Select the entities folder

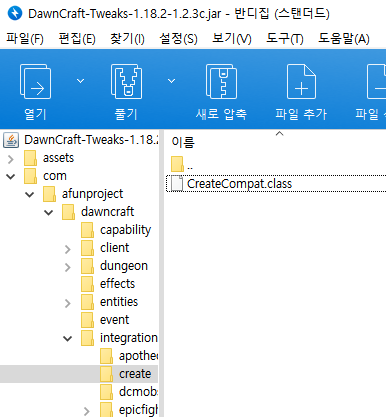tap(119, 302)
